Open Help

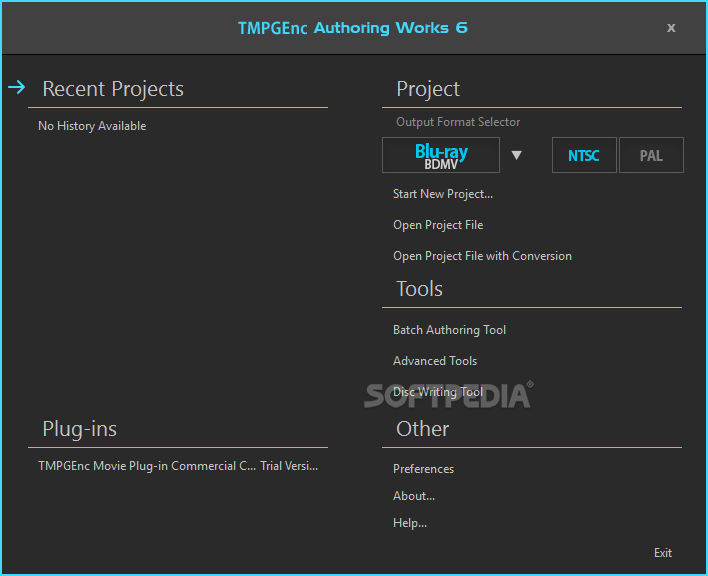coord(410,523)
